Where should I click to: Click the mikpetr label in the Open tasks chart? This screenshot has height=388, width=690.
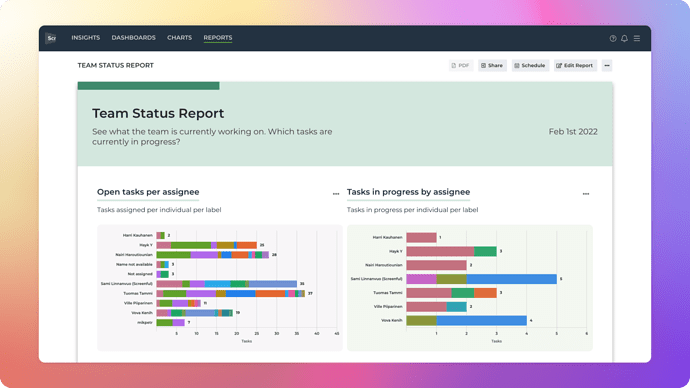point(145,322)
